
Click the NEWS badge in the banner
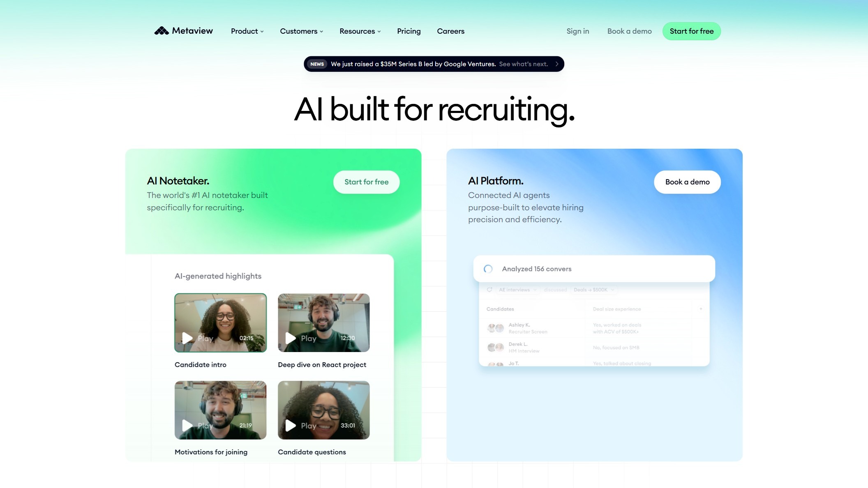click(317, 64)
